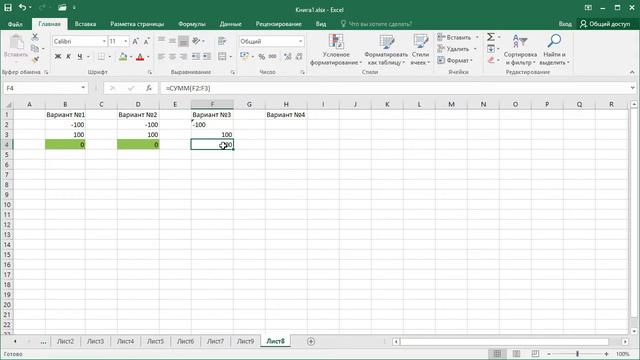Click the Вход sign-in link
640x360 pixels.
tap(565, 24)
